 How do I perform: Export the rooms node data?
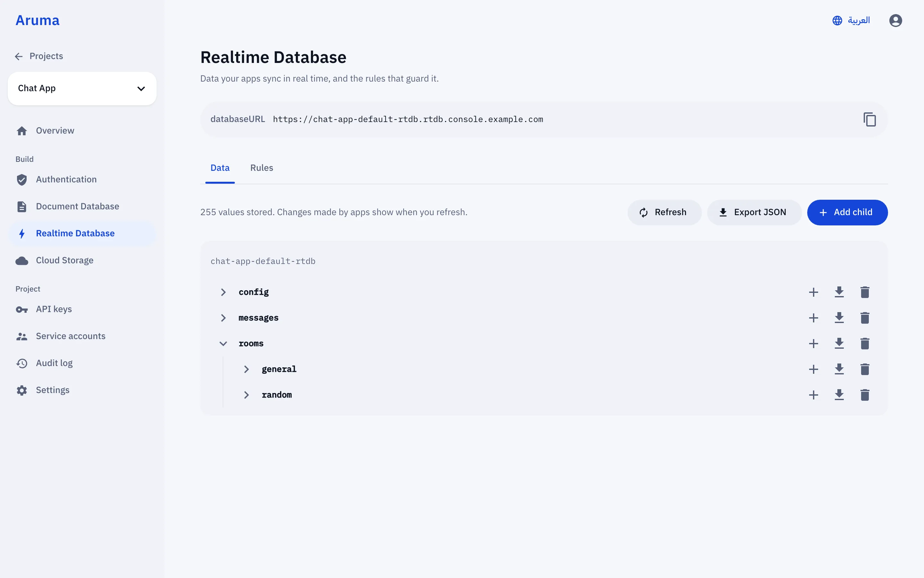(839, 343)
